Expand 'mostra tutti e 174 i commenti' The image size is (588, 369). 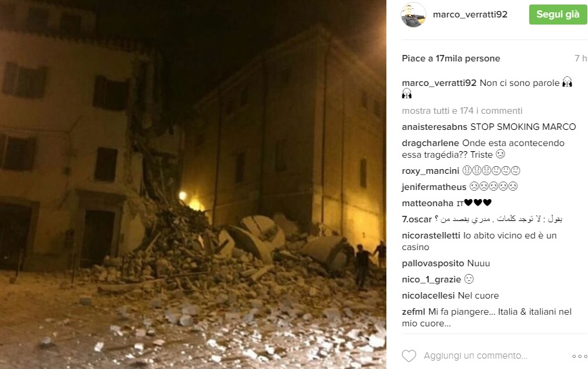[x=462, y=111]
